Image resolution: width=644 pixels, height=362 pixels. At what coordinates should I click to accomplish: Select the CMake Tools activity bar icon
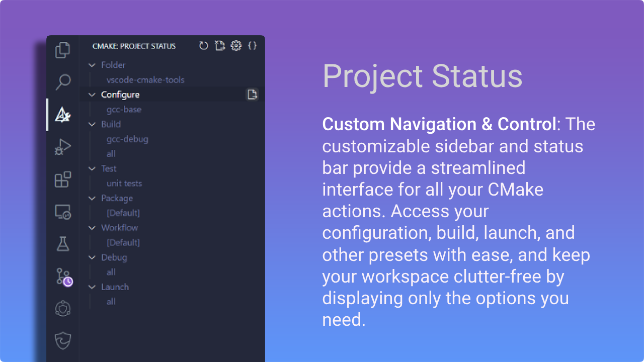(x=62, y=115)
